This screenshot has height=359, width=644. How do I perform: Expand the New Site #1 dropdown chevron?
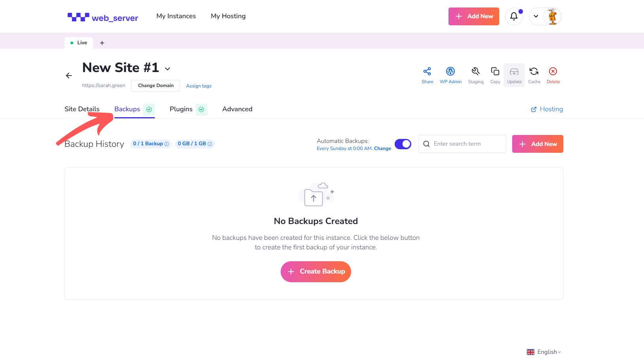pos(167,69)
